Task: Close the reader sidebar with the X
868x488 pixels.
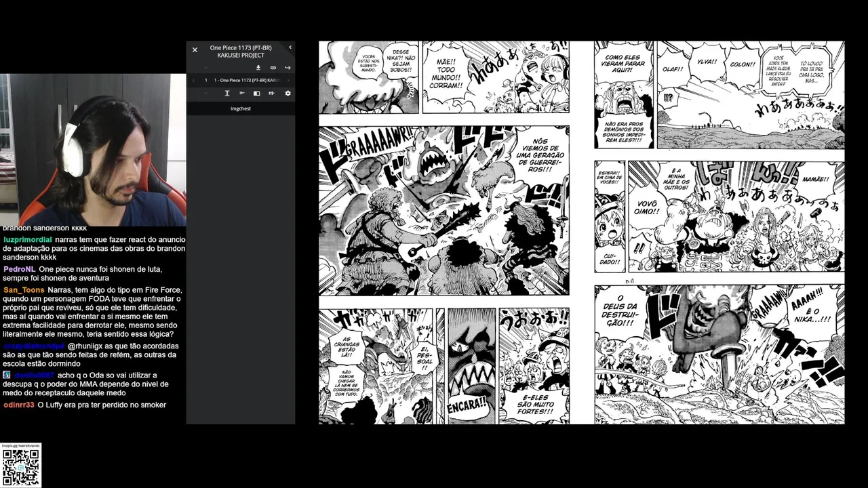Action: point(195,49)
